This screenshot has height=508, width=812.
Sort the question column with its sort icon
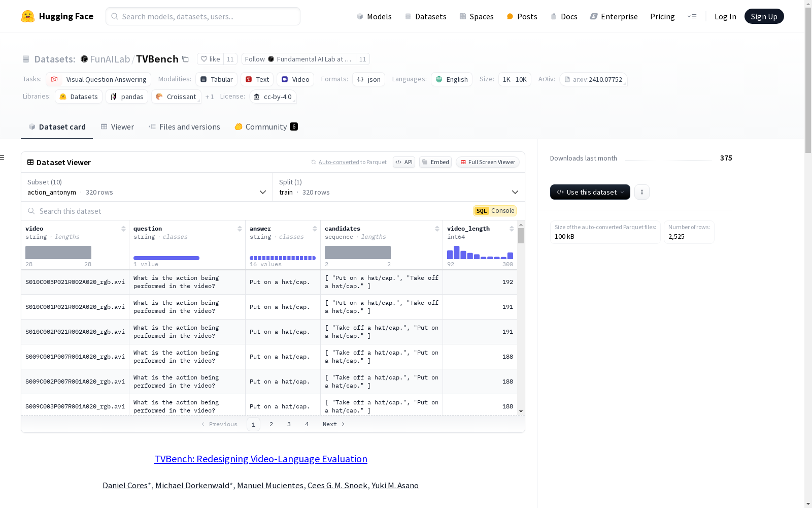click(240, 229)
